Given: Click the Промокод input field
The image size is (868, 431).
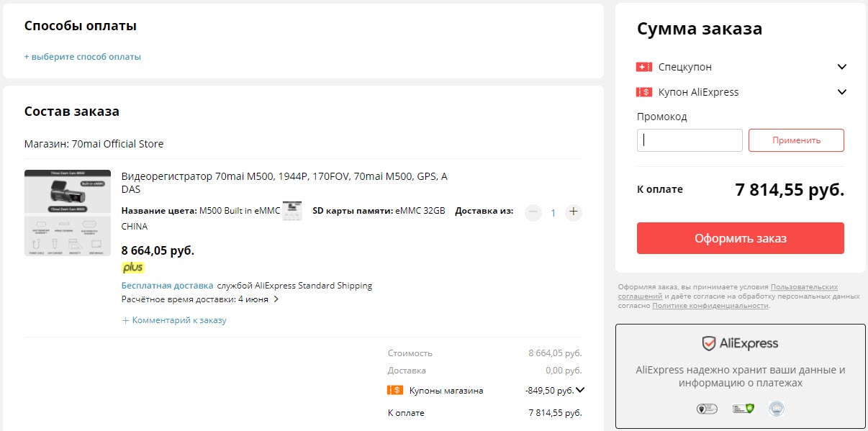Looking at the screenshot, I should [689, 140].
